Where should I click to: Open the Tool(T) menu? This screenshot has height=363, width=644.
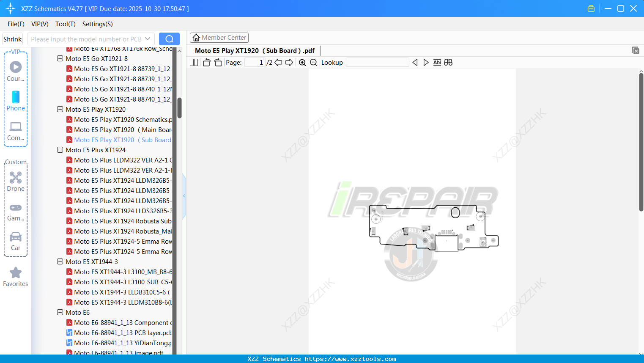[66, 24]
